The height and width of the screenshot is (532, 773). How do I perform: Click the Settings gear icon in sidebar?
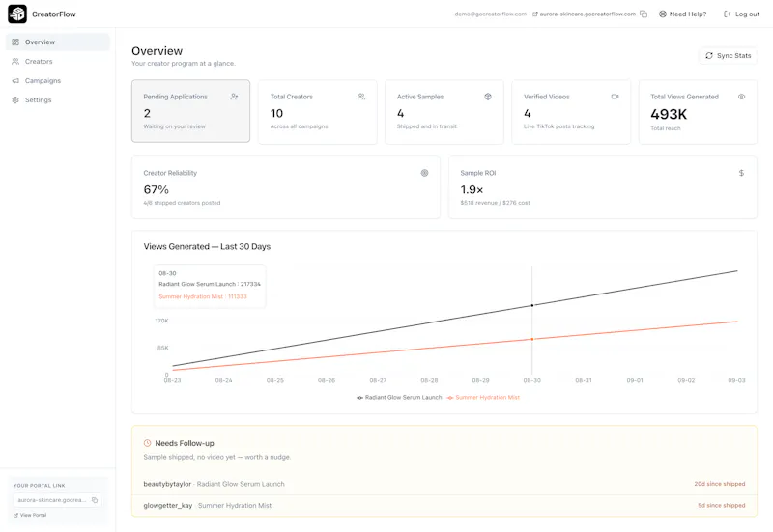point(15,99)
